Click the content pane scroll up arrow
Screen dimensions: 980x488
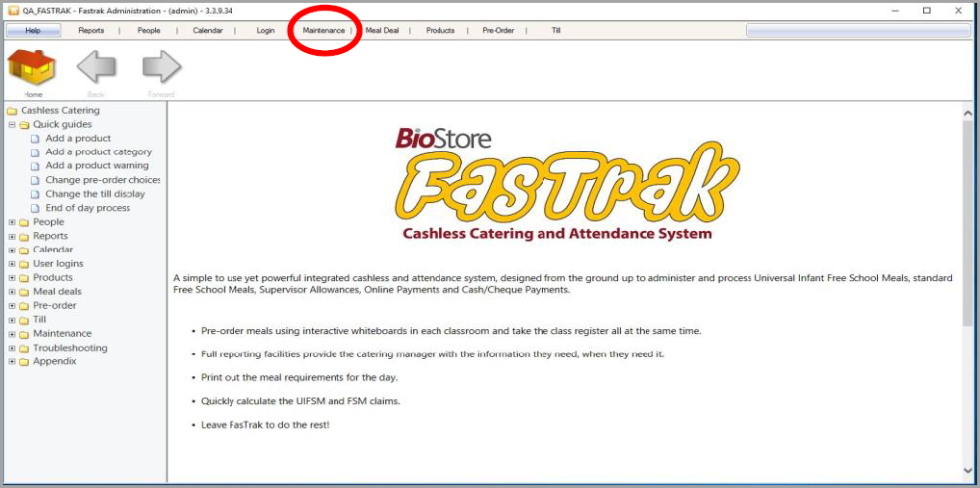coord(967,113)
